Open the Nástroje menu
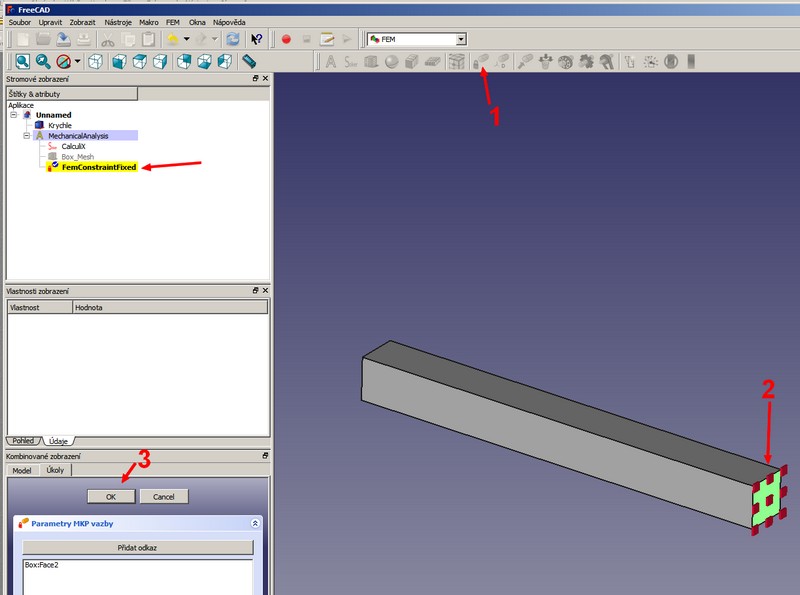This screenshot has height=595, width=800. [118, 21]
